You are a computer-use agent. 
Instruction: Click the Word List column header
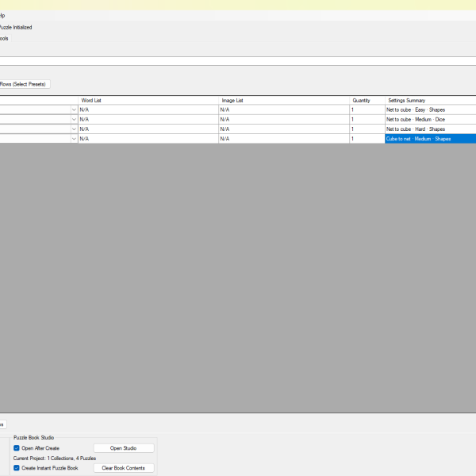[148, 100]
